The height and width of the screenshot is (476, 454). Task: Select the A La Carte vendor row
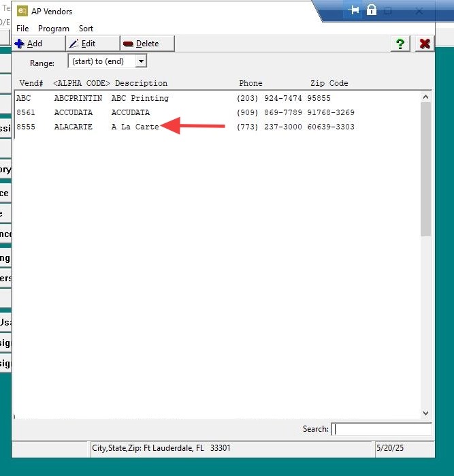click(x=217, y=127)
